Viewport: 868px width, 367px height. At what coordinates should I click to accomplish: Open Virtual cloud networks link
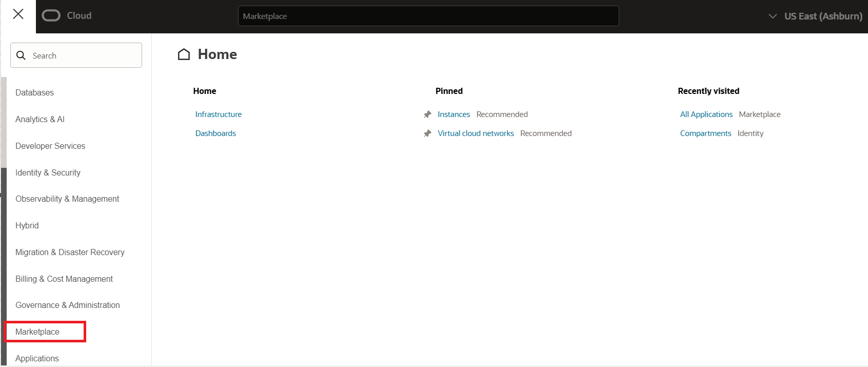[476, 133]
